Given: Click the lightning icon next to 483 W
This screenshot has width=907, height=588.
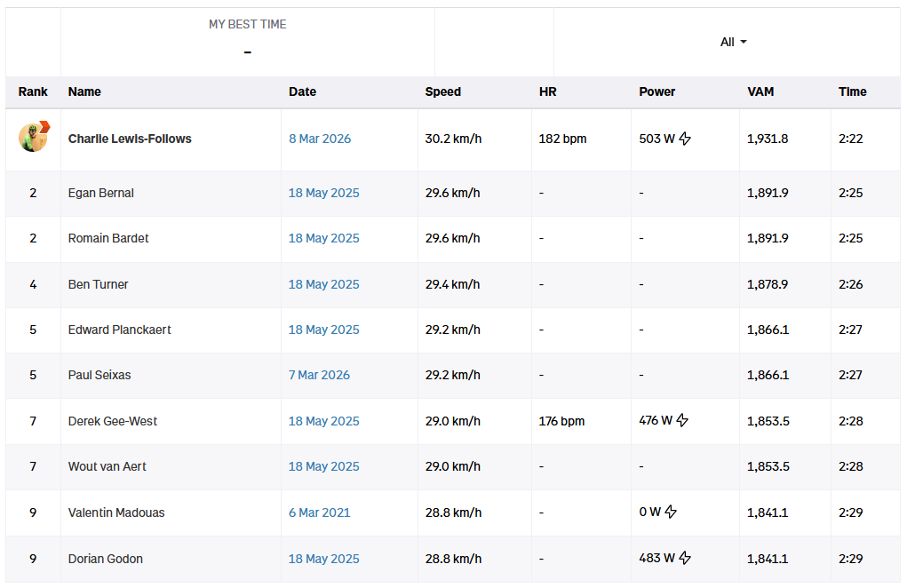Looking at the screenshot, I should click(x=684, y=559).
